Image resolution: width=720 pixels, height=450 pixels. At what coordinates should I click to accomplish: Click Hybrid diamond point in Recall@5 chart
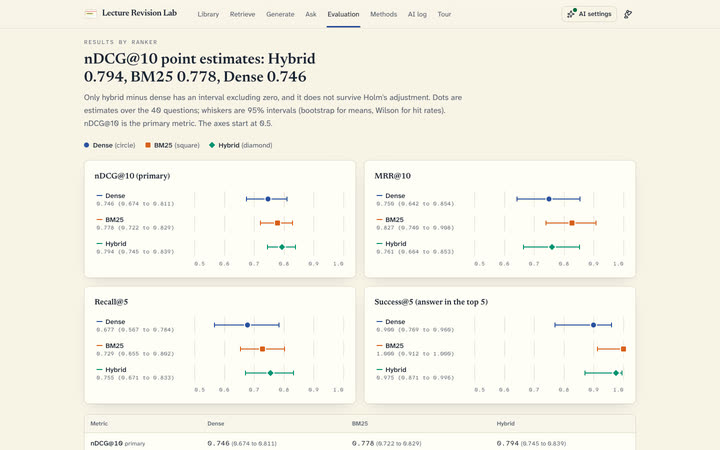point(270,373)
